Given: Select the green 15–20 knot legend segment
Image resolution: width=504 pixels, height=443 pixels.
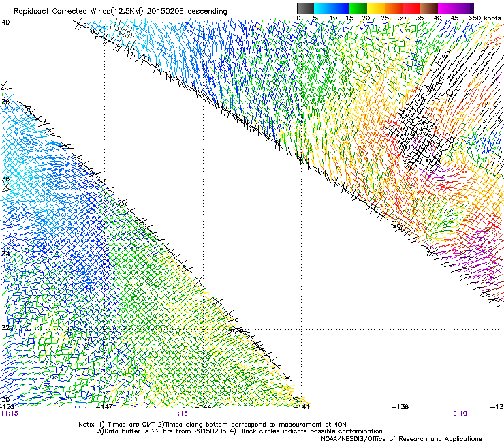Looking at the screenshot, I should pyautogui.click(x=358, y=8).
